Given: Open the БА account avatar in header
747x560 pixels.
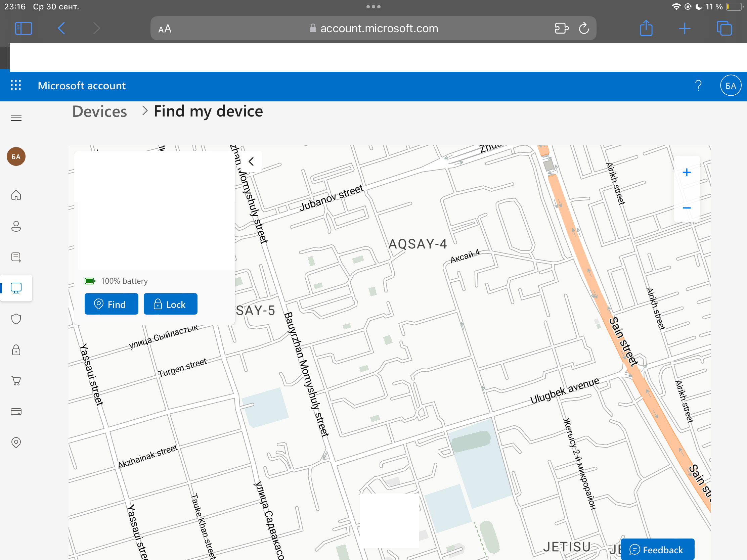Looking at the screenshot, I should [x=731, y=86].
